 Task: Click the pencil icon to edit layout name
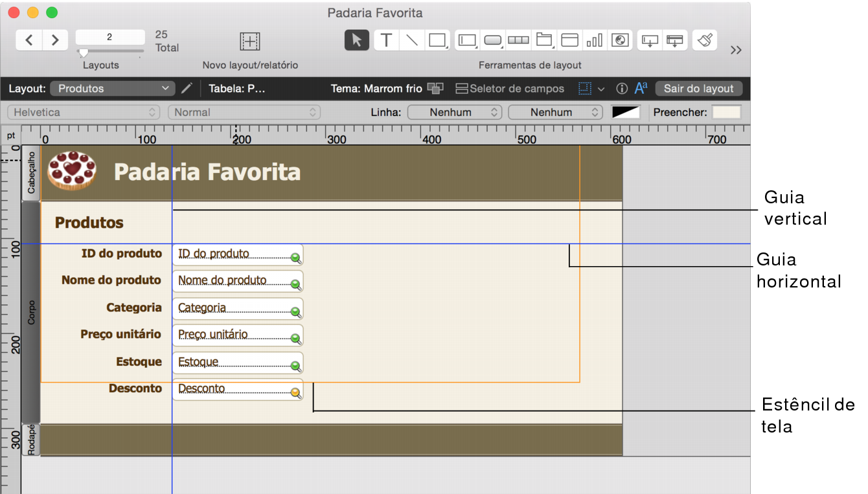(187, 88)
